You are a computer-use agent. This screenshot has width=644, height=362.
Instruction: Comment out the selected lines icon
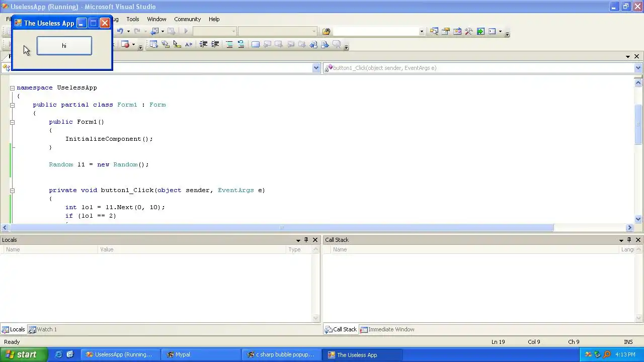coord(229,44)
